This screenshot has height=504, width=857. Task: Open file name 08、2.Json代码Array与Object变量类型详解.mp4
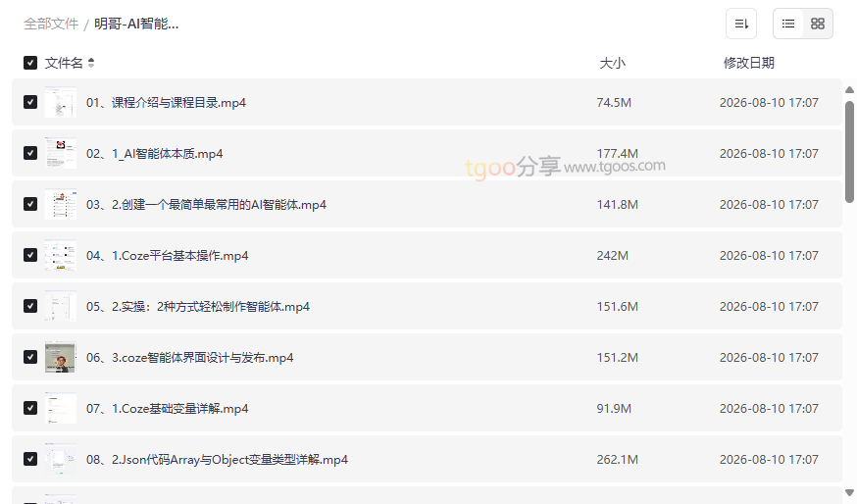click(217, 460)
